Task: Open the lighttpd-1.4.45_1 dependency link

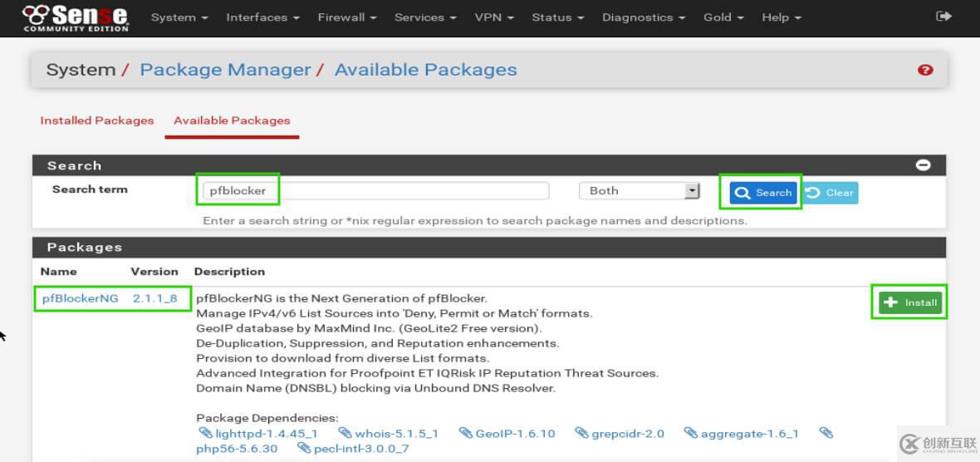Action: [267, 433]
